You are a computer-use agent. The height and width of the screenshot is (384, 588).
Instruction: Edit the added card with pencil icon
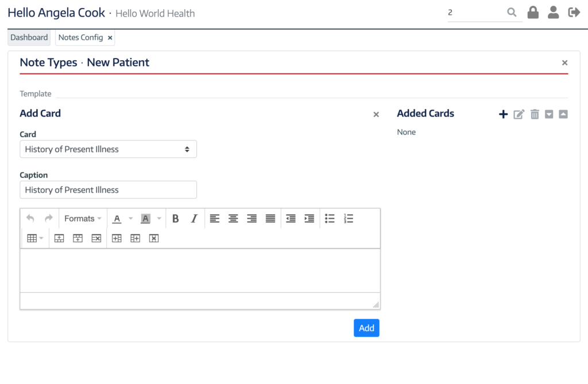click(519, 114)
